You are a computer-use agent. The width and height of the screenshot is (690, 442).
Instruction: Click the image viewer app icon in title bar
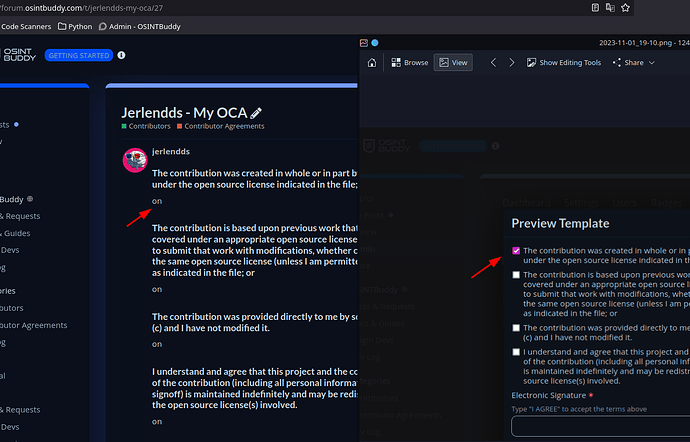(x=364, y=43)
